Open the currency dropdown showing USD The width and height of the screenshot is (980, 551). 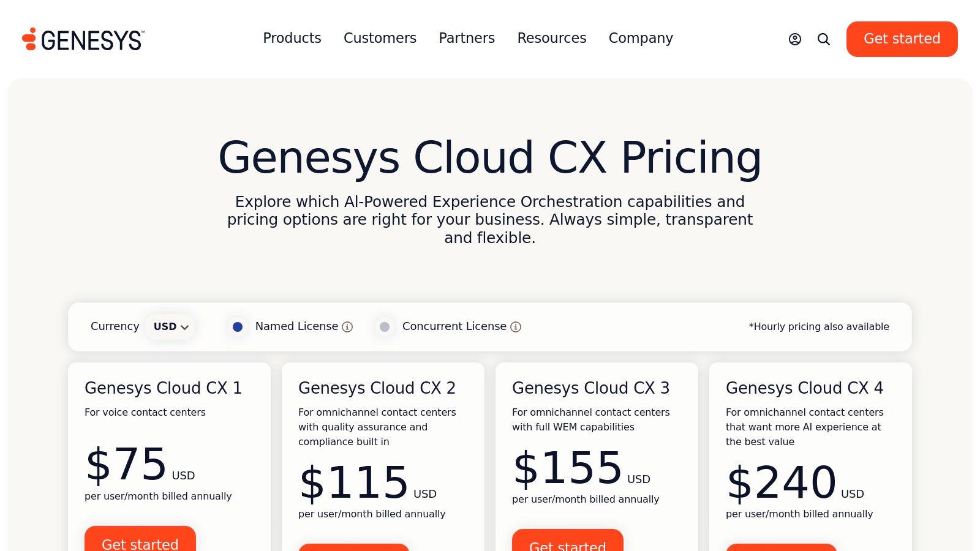170,326
